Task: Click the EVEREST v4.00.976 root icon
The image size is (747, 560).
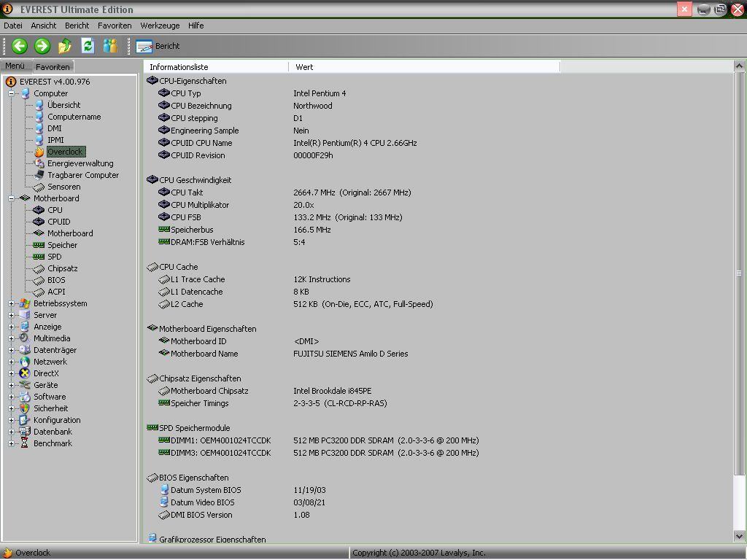Action: coord(11,82)
